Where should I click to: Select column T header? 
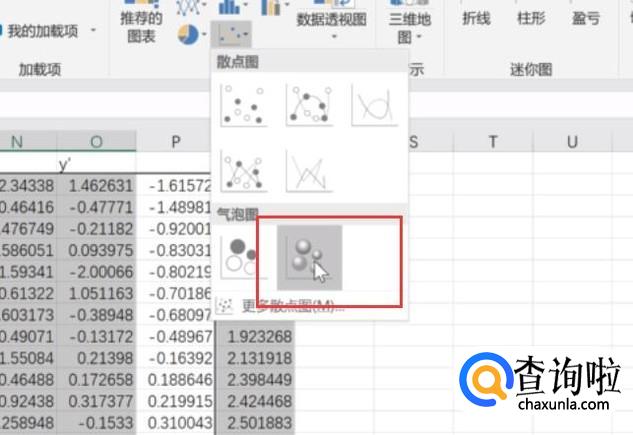[492, 142]
